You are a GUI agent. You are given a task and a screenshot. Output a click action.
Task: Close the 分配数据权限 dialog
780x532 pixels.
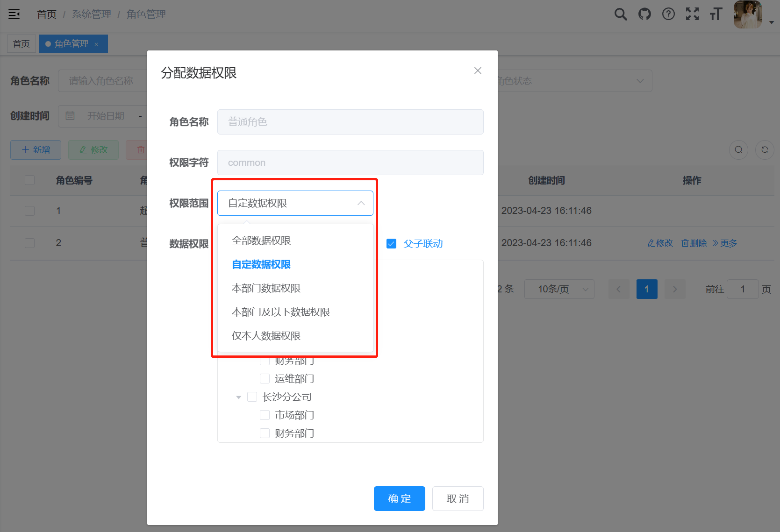(x=478, y=71)
